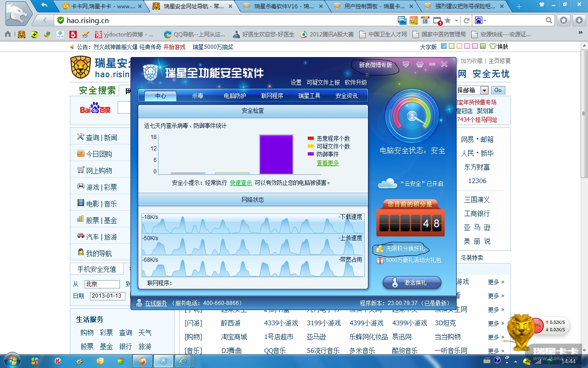Select the solid green page theme swatch
The image size is (588, 368).
coord(483,46)
